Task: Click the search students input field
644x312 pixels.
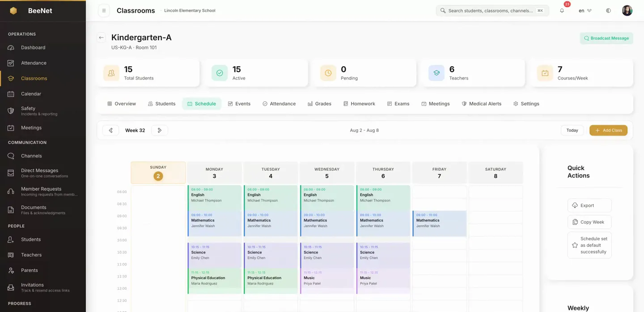Action: click(x=492, y=11)
